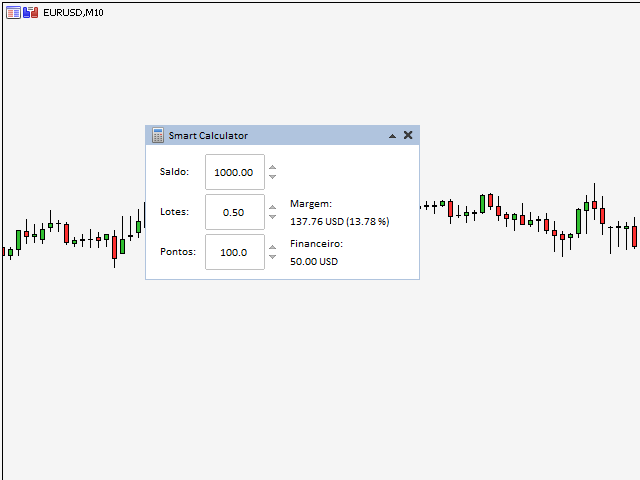640x480 pixels.
Task: Decrease Lotes with the down arrow
Action: [273, 217]
